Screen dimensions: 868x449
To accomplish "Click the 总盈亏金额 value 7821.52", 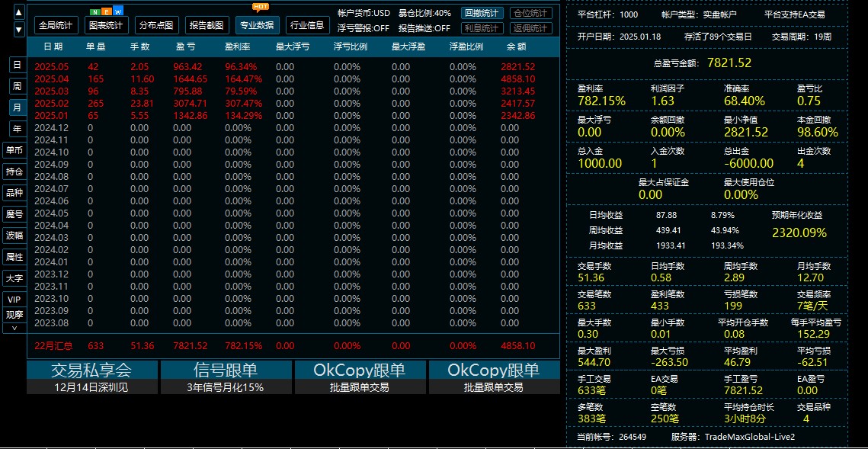I will pos(729,63).
